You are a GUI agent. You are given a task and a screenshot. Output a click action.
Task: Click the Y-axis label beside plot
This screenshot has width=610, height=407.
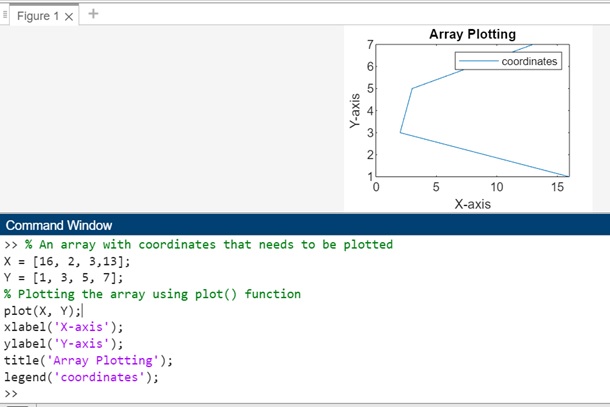pos(355,110)
